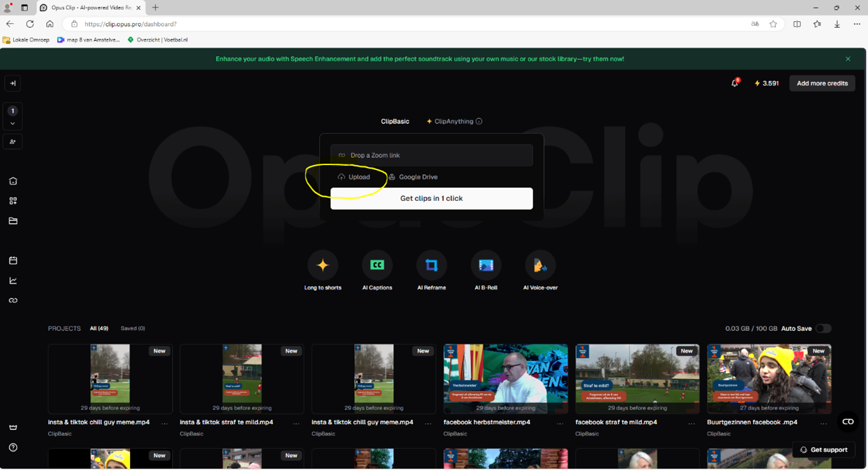Viewport: 868px width, 470px height.
Task: Open AI Reframe tool
Action: pyautogui.click(x=431, y=270)
